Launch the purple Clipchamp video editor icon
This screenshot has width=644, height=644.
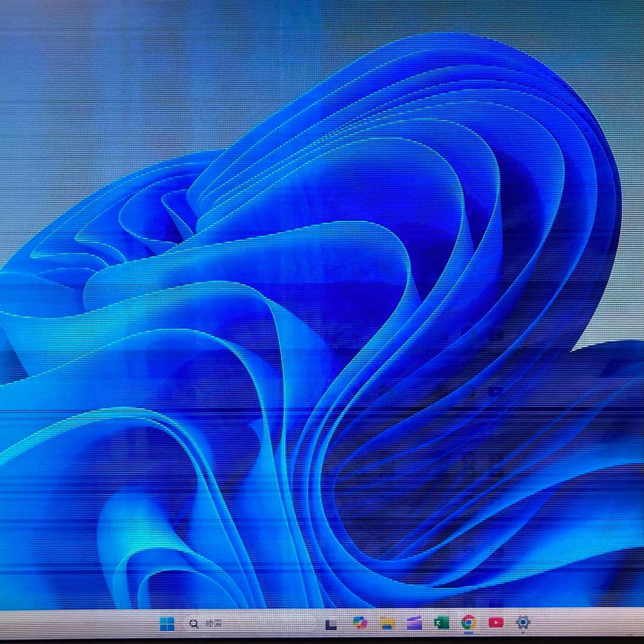(414, 623)
